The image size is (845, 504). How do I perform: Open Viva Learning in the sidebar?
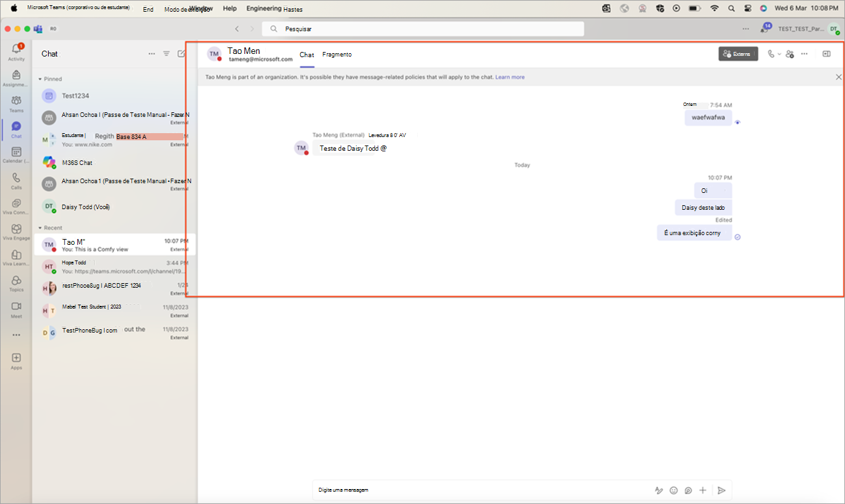(x=16, y=258)
